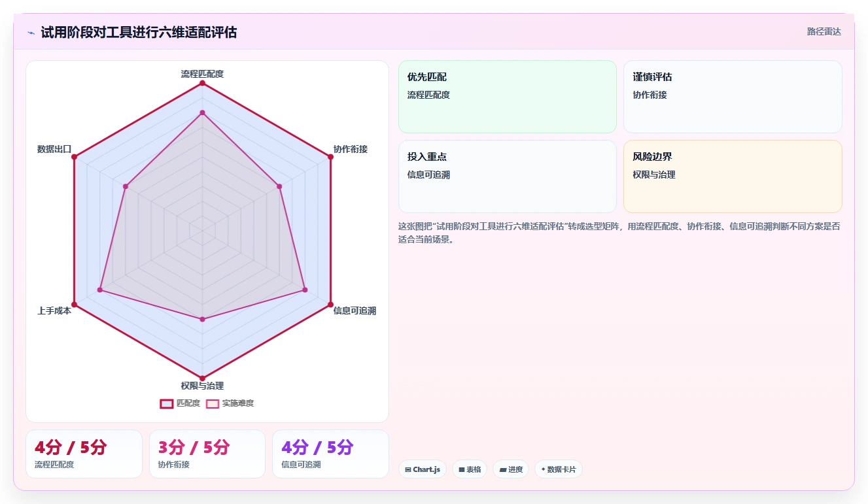Click the 上手成本 axis label on the radar
Screen dimensions: 868x504
[x=54, y=311]
